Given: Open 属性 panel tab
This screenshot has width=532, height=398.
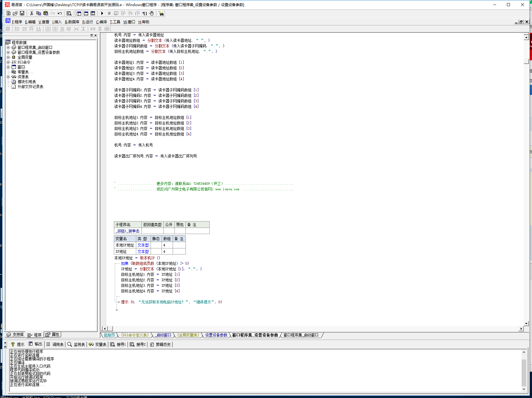Looking at the screenshot, I should tap(52, 335).
